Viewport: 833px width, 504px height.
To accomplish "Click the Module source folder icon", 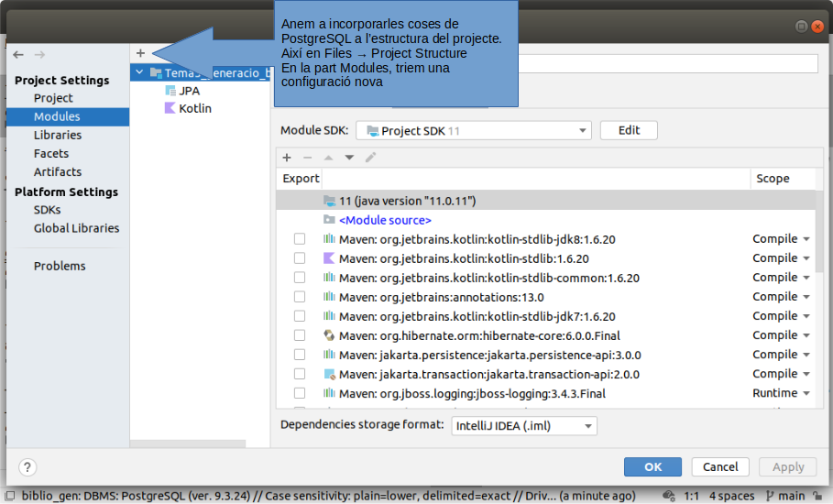I will (329, 220).
